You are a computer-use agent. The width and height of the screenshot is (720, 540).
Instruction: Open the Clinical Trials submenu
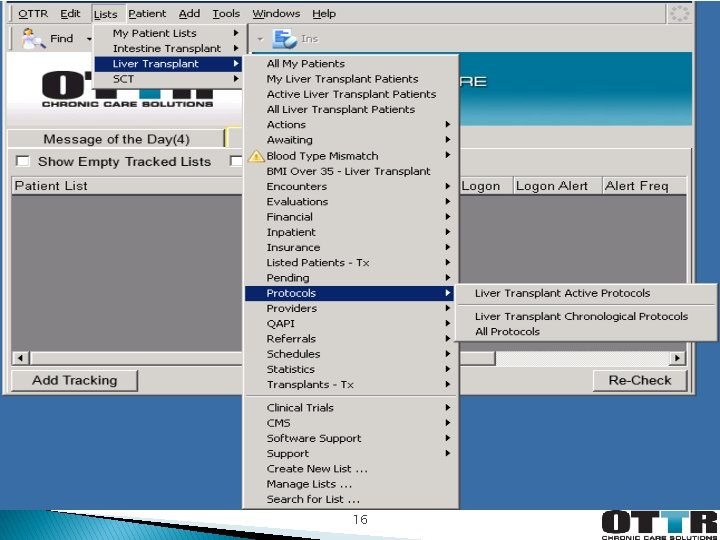pyautogui.click(x=350, y=407)
